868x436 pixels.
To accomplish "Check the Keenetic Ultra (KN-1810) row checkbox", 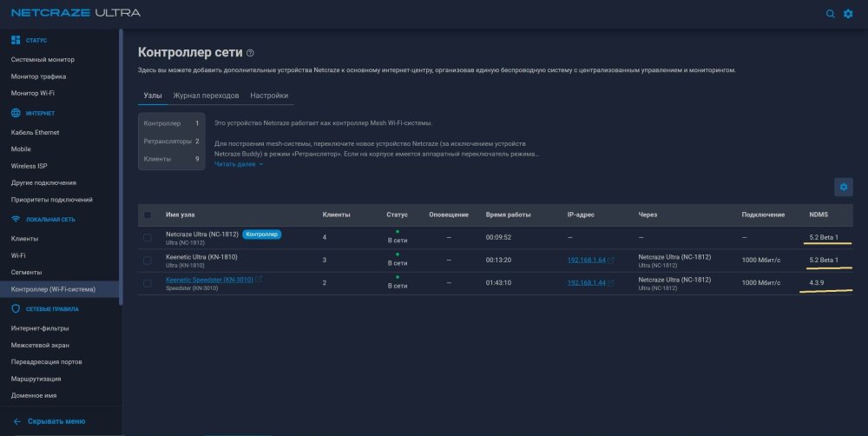I will [148, 261].
